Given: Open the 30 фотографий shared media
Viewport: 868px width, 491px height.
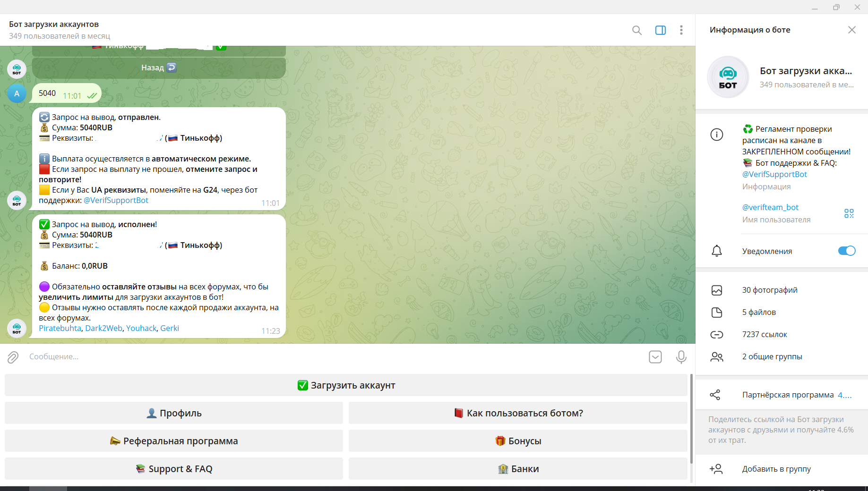Looking at the screenshot, I should click(x=769, y=290).
